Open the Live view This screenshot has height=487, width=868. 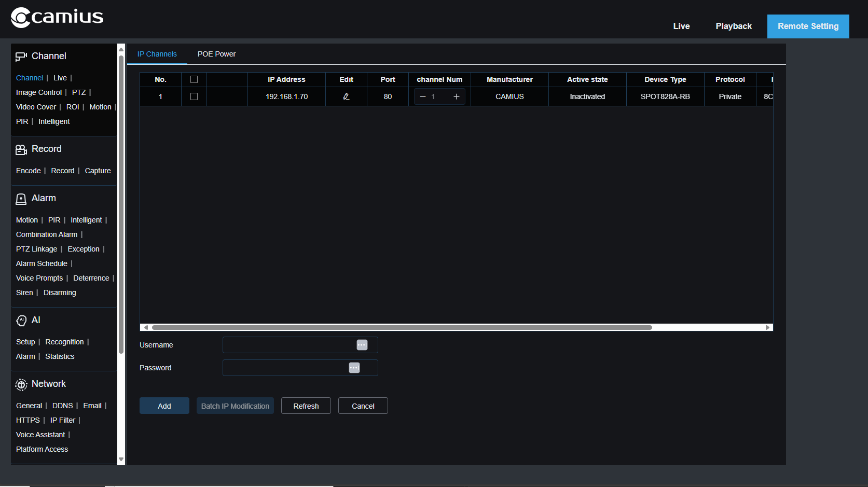tap(681, 26)
